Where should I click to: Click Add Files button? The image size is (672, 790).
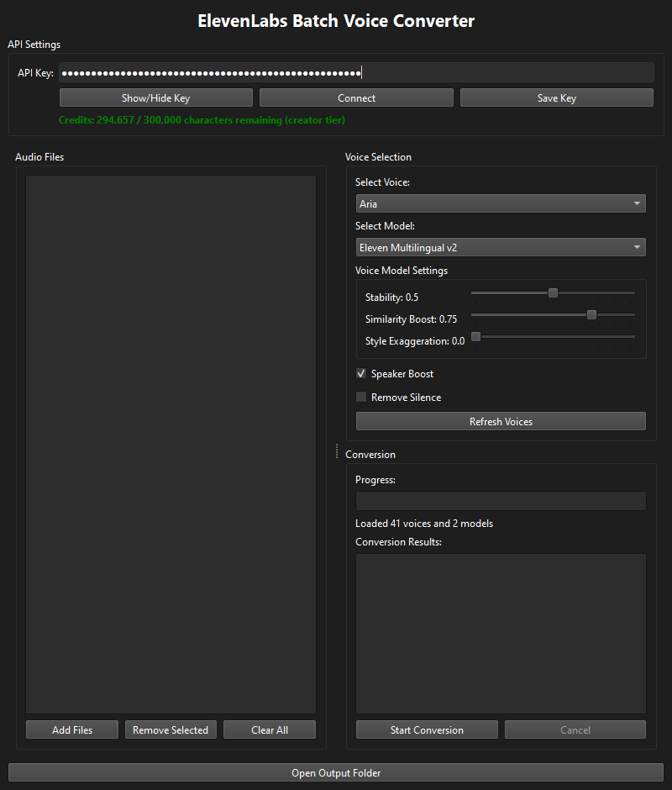tap(72, 729)
